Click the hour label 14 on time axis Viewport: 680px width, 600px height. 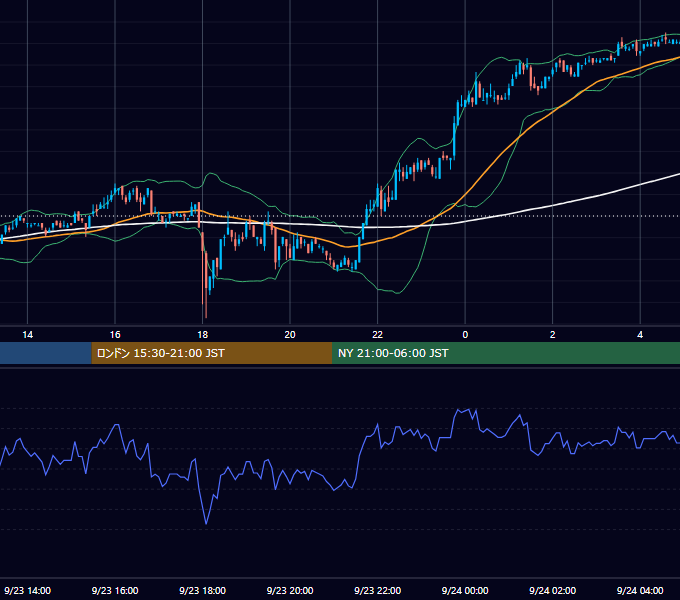pos(27,335)
